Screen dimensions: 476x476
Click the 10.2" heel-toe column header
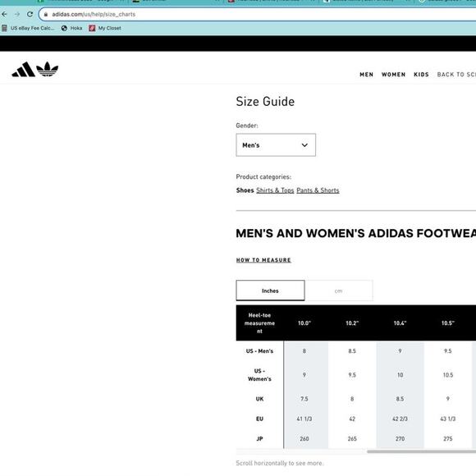[352, 323]
